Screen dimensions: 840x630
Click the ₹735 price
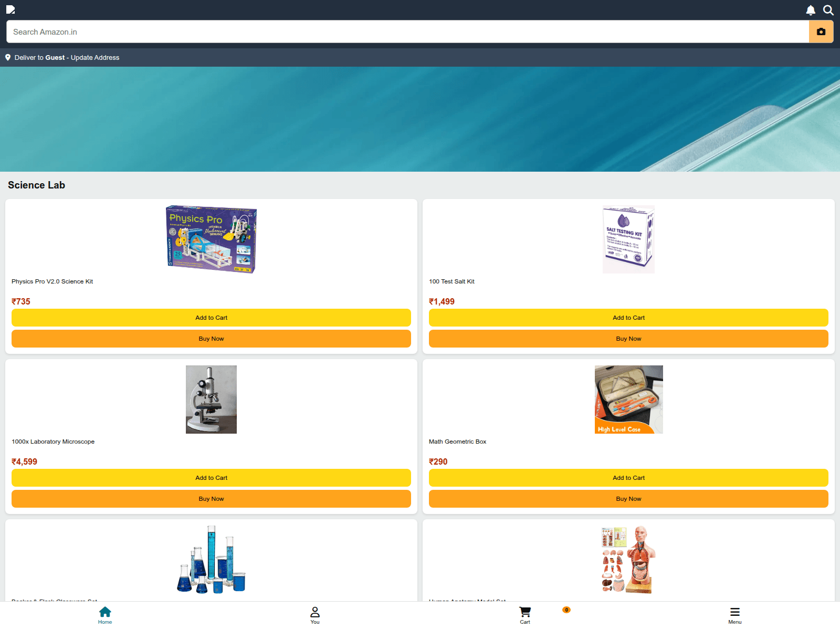[x=21, y=301]
